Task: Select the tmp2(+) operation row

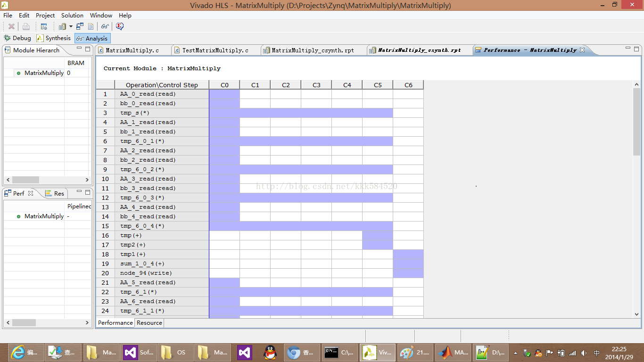Action: 260,245
